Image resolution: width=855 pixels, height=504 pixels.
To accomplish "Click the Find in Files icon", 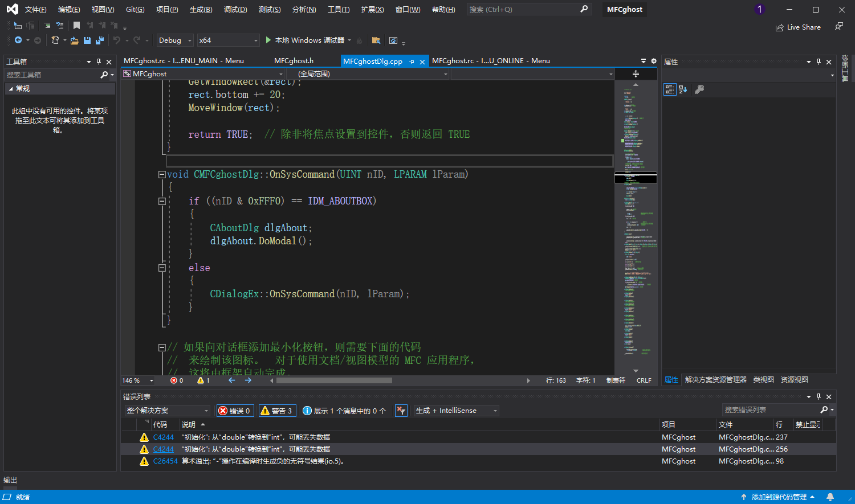I will 376,40.
